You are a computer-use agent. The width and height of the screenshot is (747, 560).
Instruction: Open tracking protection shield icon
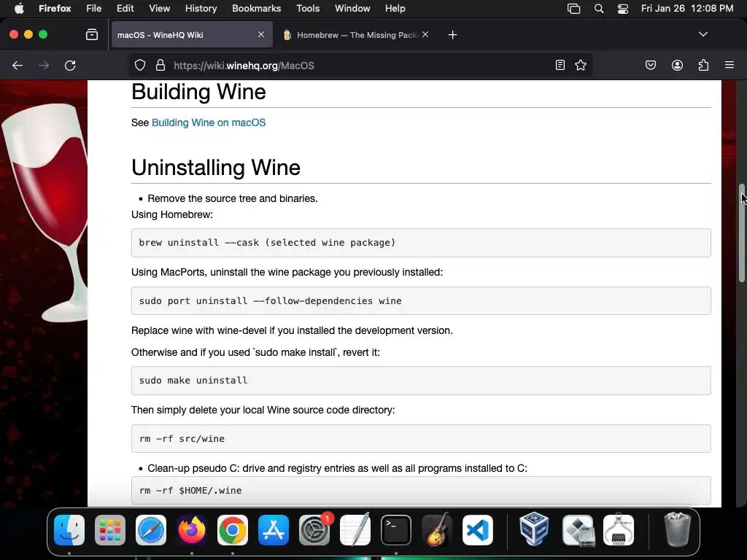click(x=139, y=65)
